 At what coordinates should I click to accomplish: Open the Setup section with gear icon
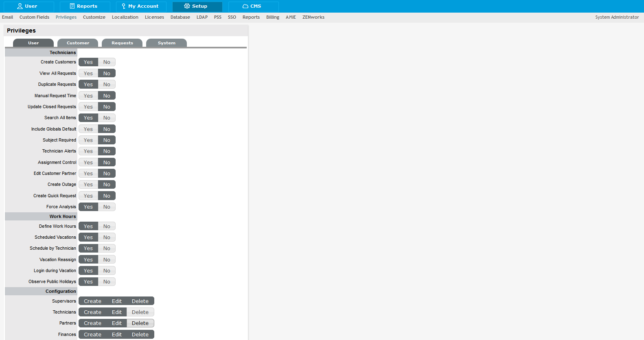[197, 7]
